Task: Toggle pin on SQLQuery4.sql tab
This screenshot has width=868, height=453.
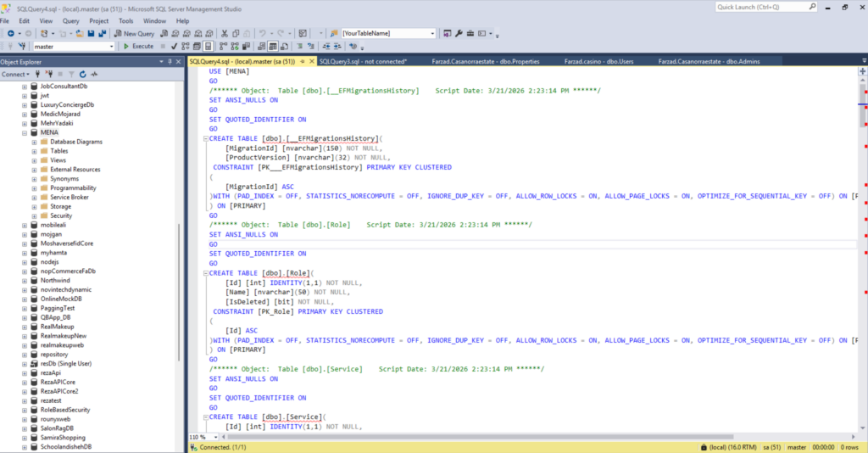Action: coord(303,61)
